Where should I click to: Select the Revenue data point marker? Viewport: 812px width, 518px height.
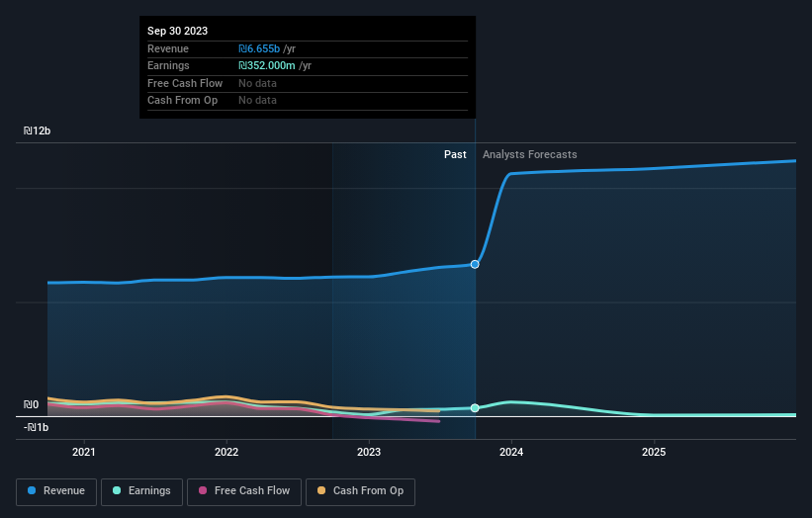point(475,264)
